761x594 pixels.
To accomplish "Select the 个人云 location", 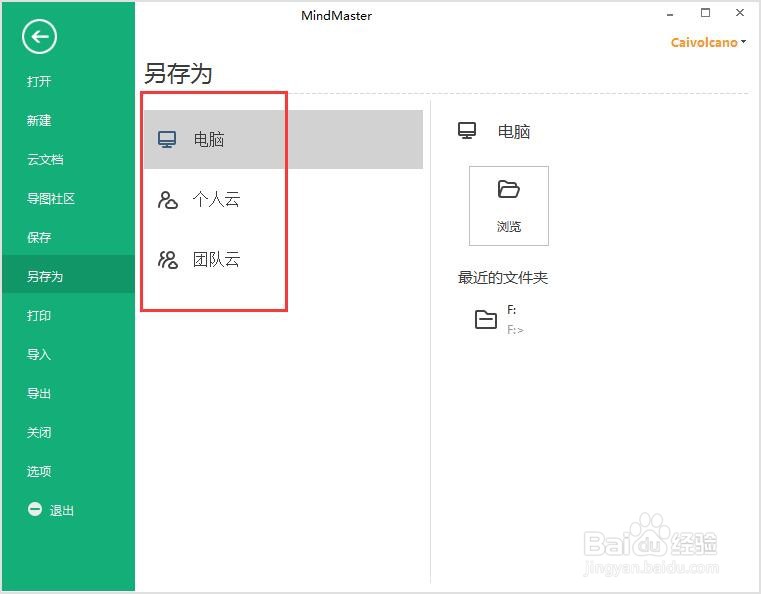I will (x=216, y=199).
